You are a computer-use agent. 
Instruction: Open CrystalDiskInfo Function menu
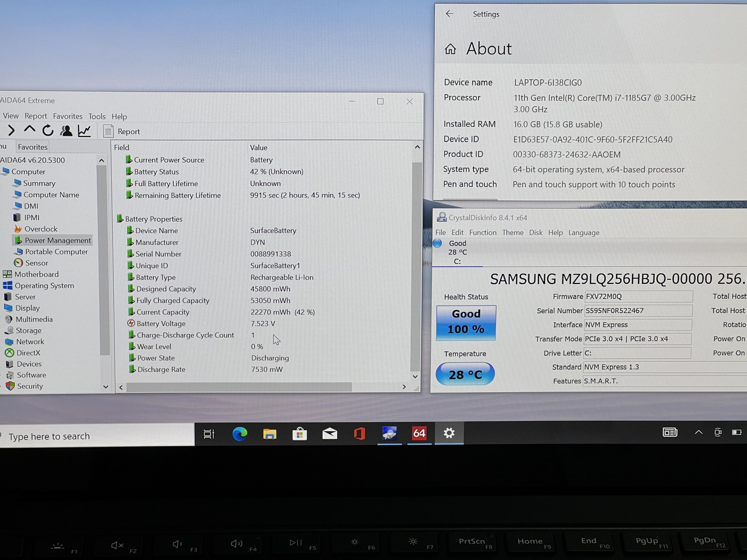[483, 233]
